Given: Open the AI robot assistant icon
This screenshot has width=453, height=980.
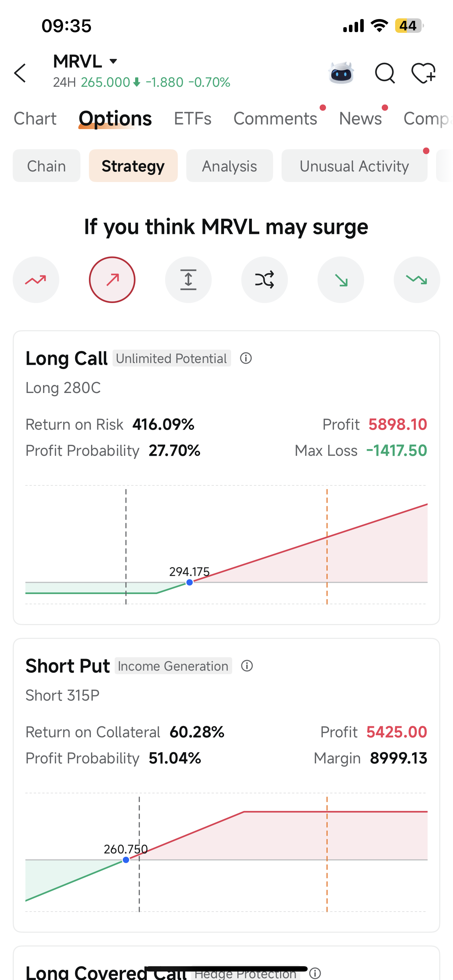Looking at the screenshot, I should click(341, 72).
